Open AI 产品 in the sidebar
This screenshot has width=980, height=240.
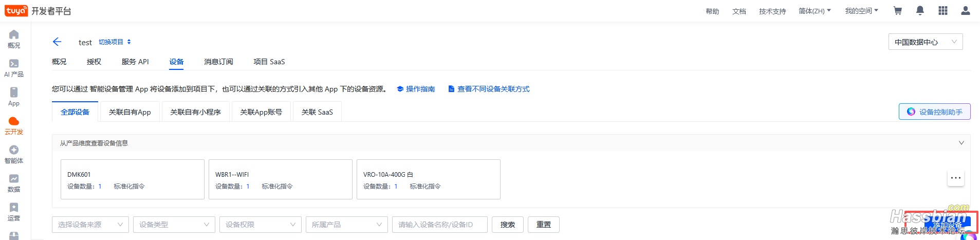pyautogui.click(x=14, y=68)
